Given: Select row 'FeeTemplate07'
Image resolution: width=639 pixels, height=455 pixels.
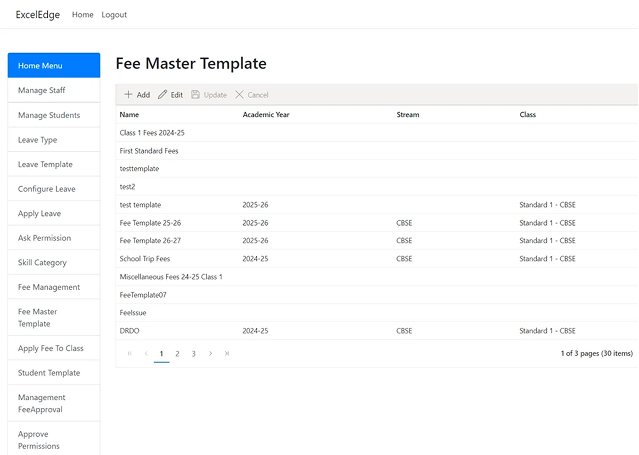Looking at the screenshot, I should coord(377,295).
